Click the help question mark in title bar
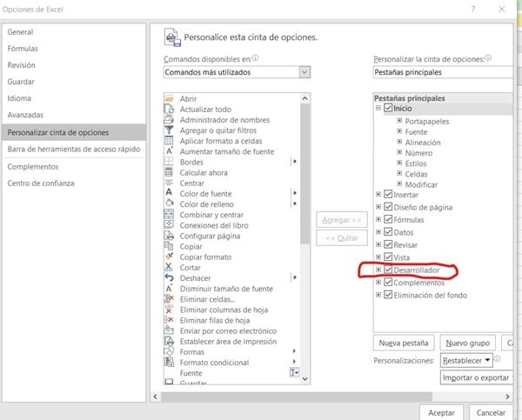The image size is (522, 420). [x=473, y=10]
